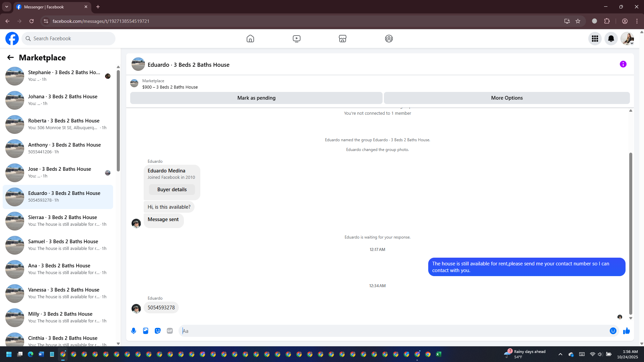This screenshot has width=644, height=362.
Task: Select the Messenger | Facebook browser tab
Action: (52, 7)
